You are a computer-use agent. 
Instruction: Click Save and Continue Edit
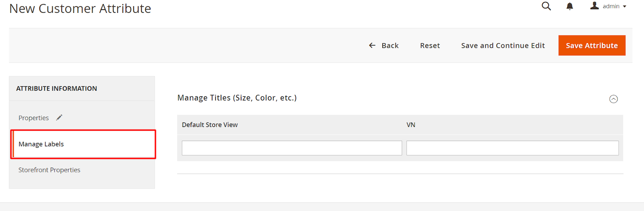pos(503,45)
